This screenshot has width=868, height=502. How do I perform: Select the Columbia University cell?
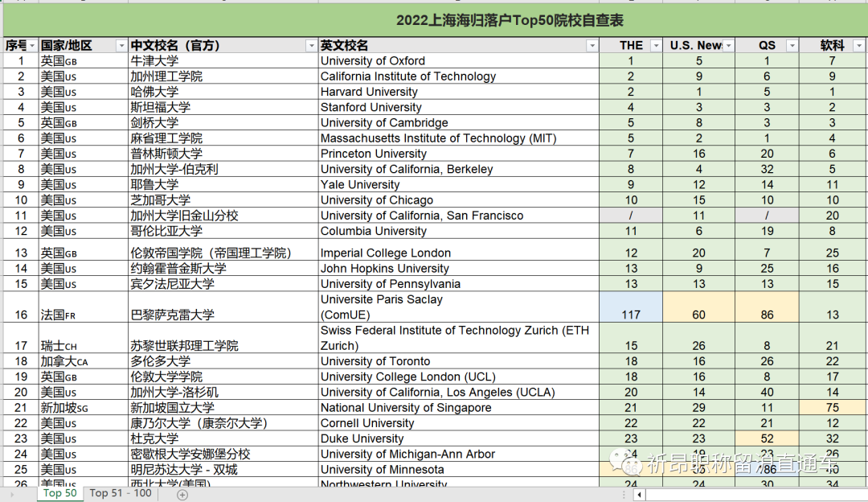[459, 232]
